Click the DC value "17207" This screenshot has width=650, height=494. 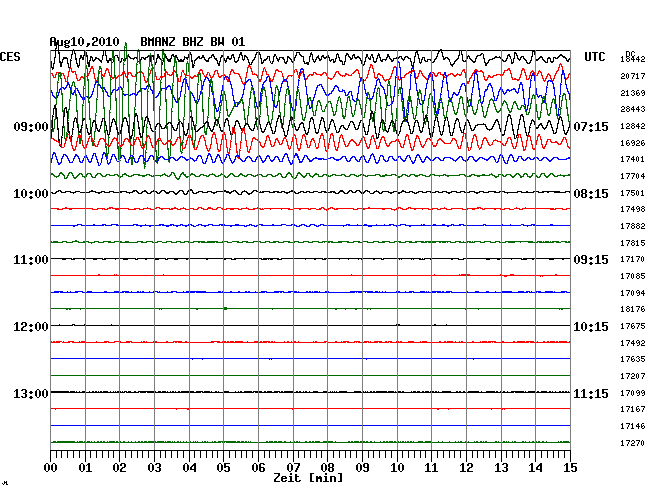633,376
